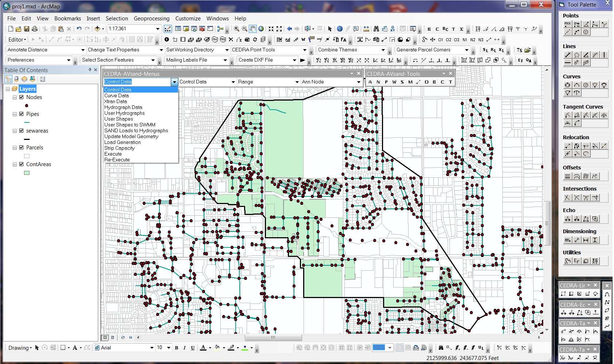Click the ContAreas green legend swatch
The width and height of the screenshot is (614, 364).
(27, 173)
